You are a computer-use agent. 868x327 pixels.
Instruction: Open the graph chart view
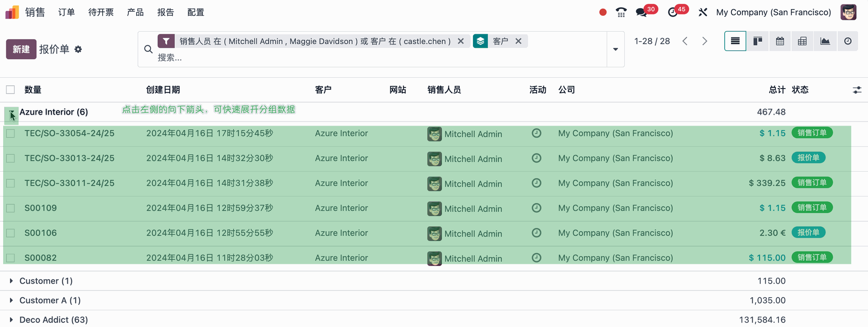point(825,42)
